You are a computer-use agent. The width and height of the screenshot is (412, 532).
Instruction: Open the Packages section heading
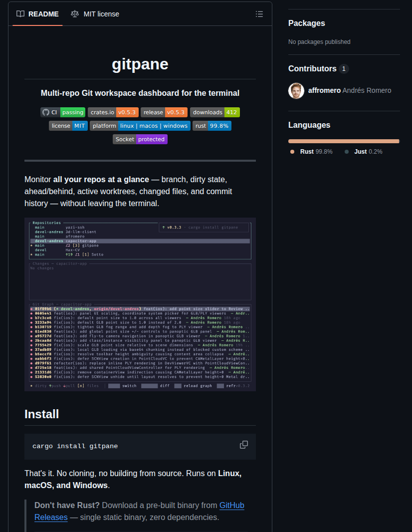[x=307, y=23]
